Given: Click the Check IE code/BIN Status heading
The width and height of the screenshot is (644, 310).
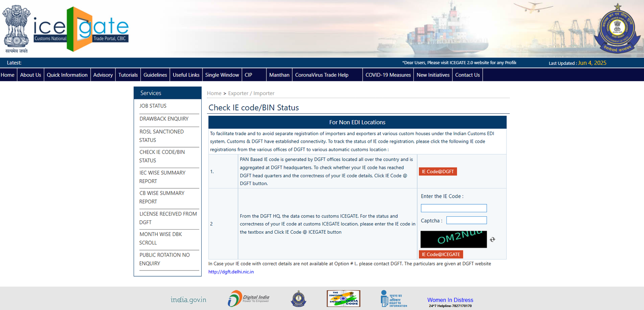Looking at the screenshot, I should [x=254, y=107].
